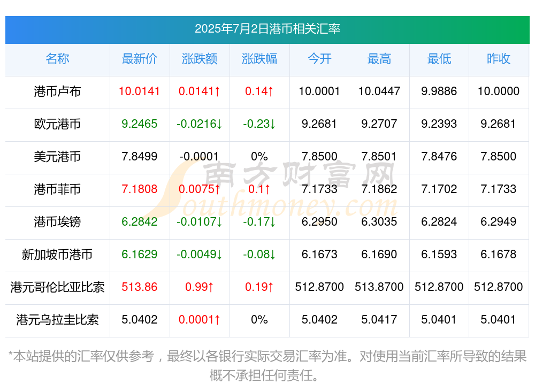The height and width of the screenshot is (392, 535).
Task: Click the opening price 10.0001
Action: (319, 91)
